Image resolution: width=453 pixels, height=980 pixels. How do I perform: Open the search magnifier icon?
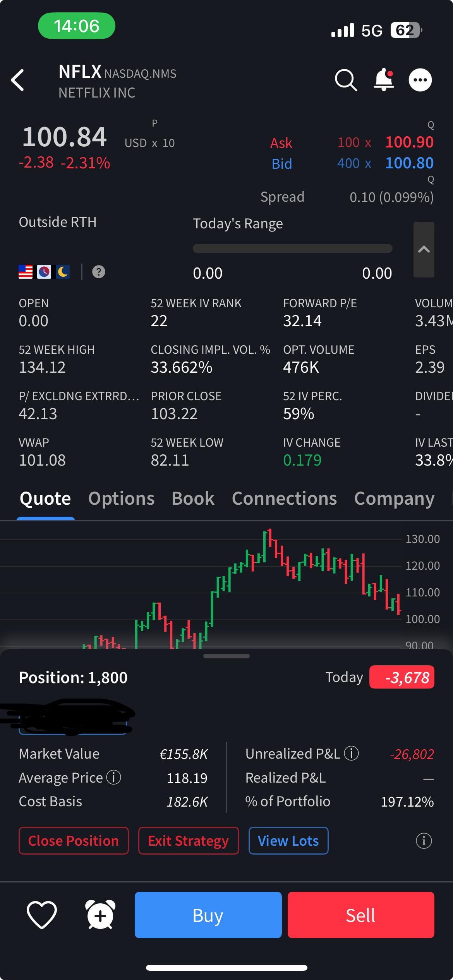[x=345, y=80]
